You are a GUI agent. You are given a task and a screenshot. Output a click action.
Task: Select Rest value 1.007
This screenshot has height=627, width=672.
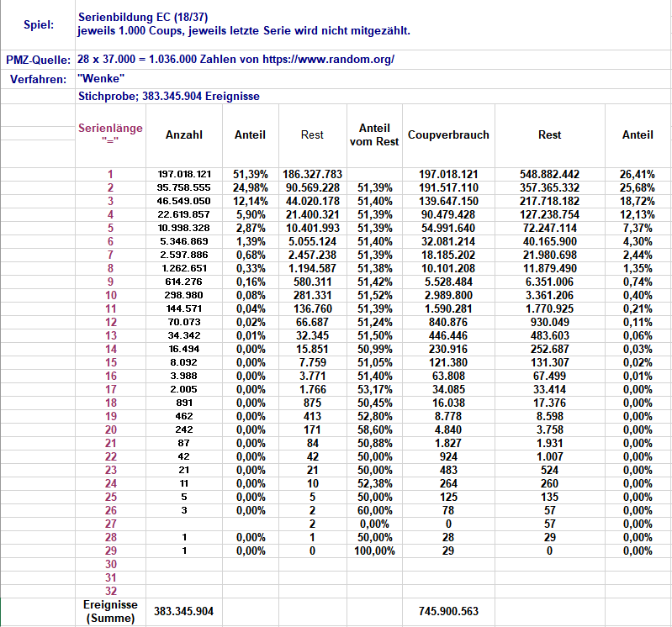click(x=549, y=456)
